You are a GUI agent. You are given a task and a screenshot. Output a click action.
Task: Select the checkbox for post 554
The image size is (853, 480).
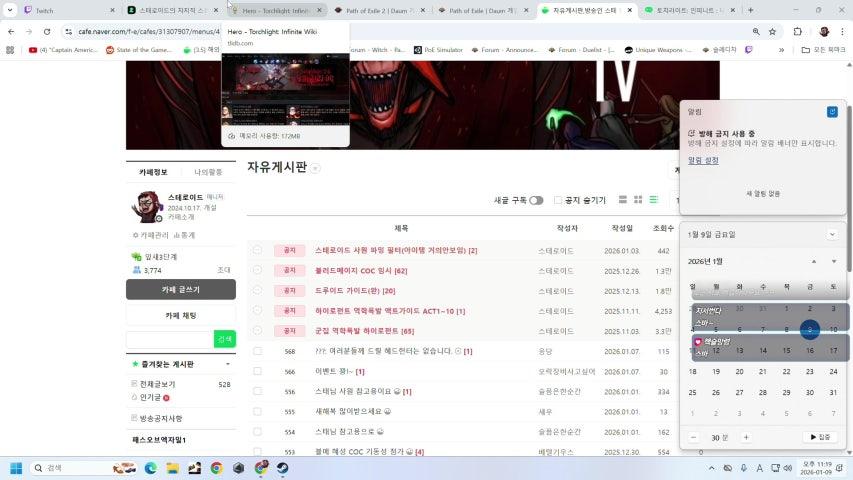[257, 432]
